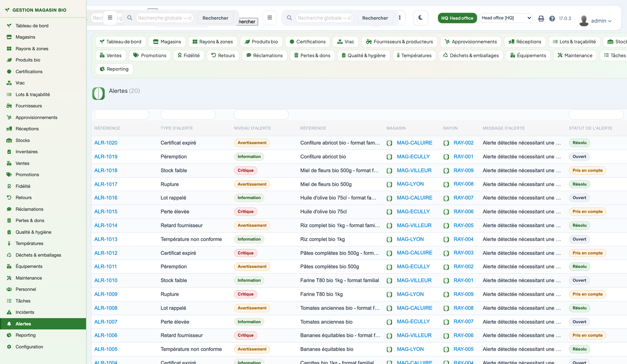Image resolution: width=627 pixels, height=364 pixels.
Task: Open alert ALR-1015 link
Action: (x=106, y=211)
